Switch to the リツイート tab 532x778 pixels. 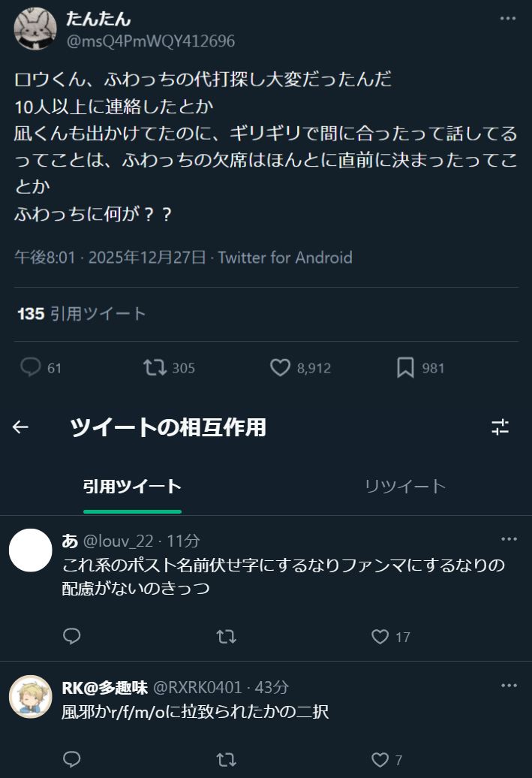(405, 487)
